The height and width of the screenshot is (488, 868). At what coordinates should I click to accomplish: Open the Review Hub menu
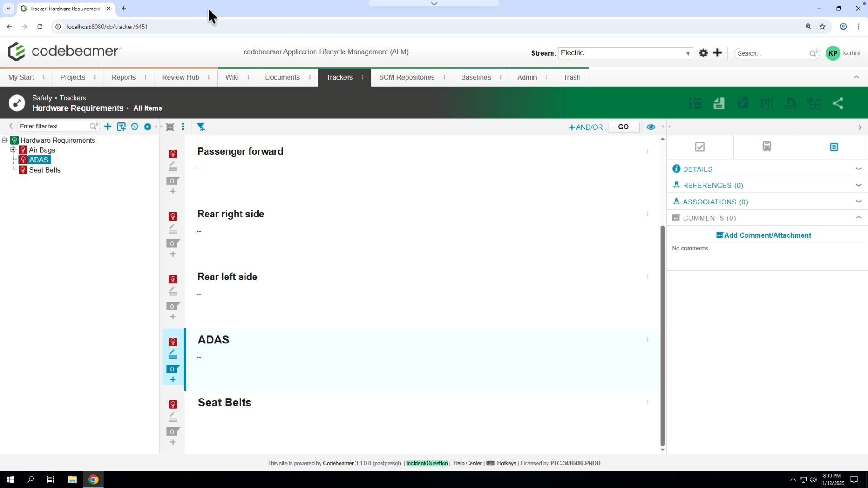[x=180, y=77]
